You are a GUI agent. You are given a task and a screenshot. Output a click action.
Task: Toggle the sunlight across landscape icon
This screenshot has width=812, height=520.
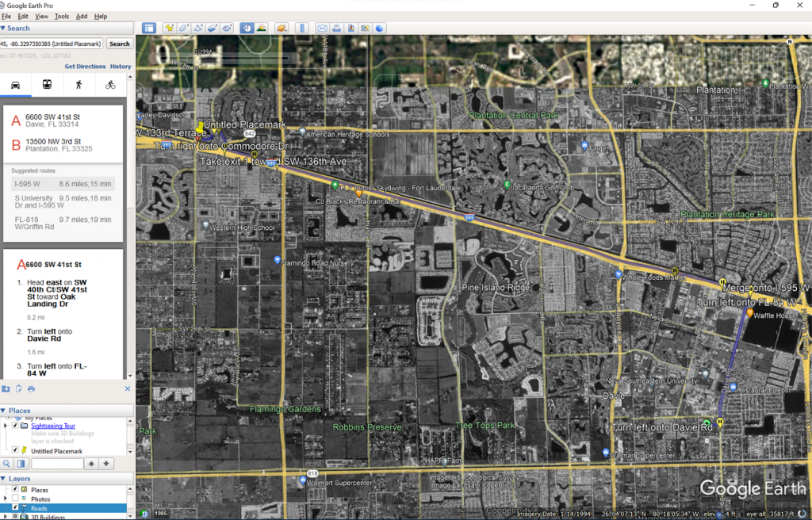click(x=261, y=28)
